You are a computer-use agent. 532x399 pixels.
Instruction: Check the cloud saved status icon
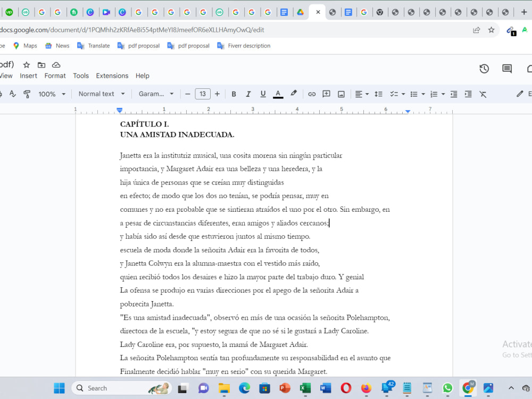point(56,65)
